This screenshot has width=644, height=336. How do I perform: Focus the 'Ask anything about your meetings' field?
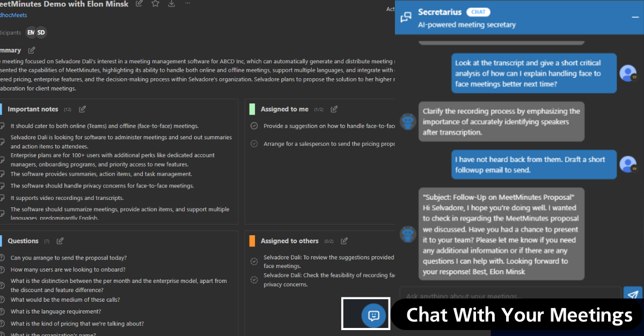pos(510,295)
